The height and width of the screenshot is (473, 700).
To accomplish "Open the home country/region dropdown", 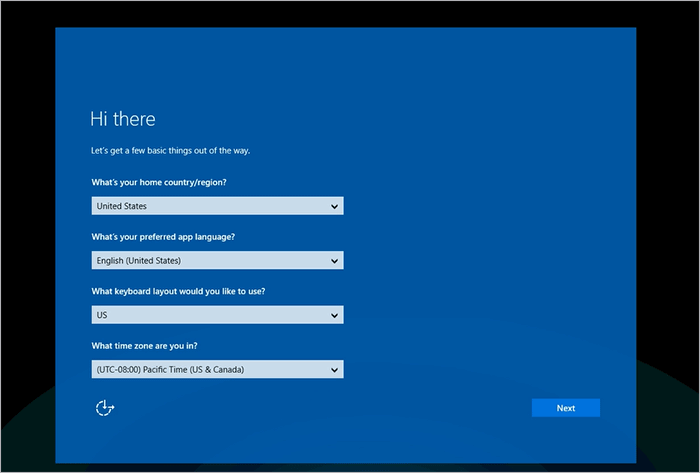I will 217,206.
